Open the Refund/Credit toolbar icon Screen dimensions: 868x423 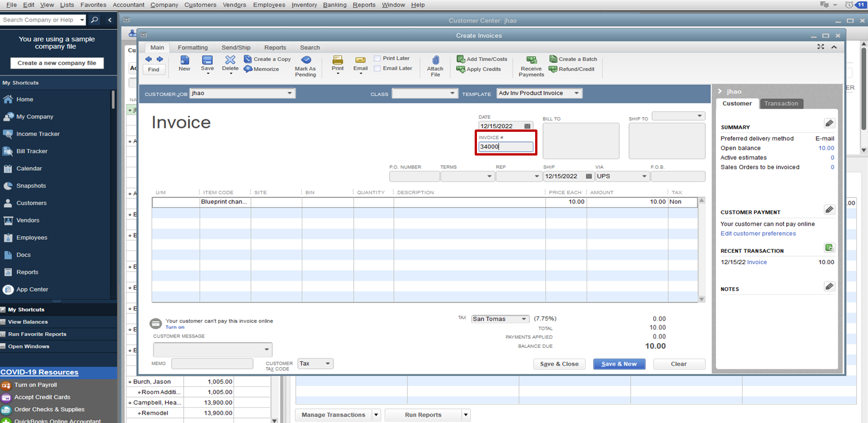[x=553, y=69]
